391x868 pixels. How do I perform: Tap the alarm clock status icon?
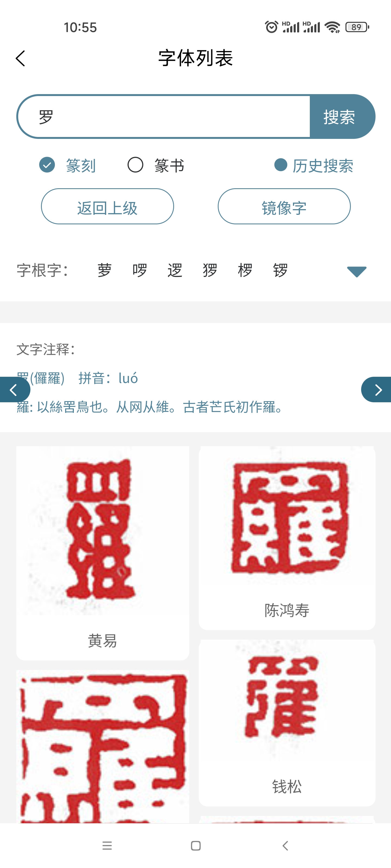[271, 27]
